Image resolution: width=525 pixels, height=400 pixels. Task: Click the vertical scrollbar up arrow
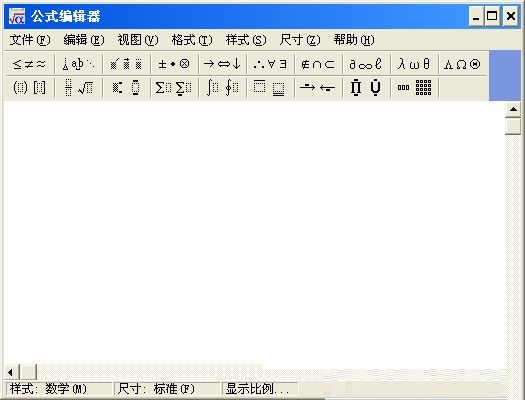tap(513, 110)
